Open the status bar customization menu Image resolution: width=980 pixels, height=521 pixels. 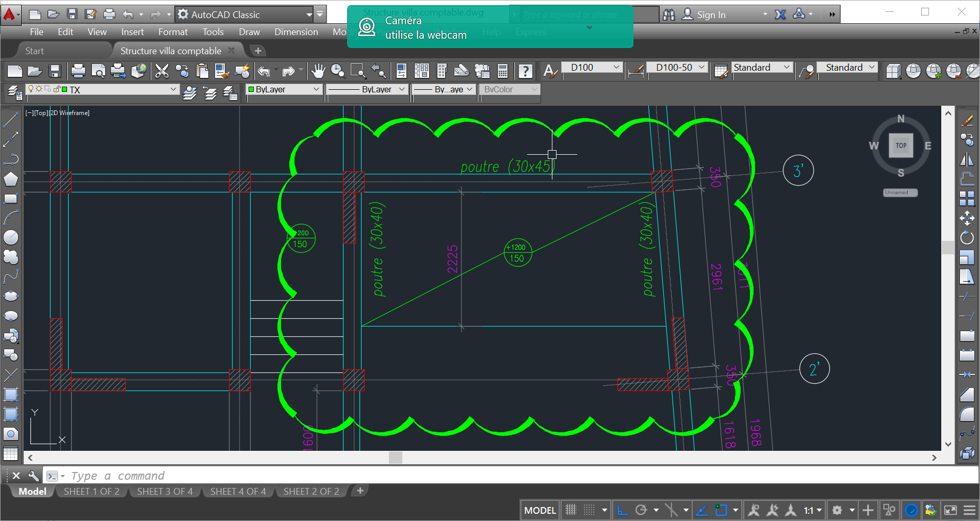969,510
